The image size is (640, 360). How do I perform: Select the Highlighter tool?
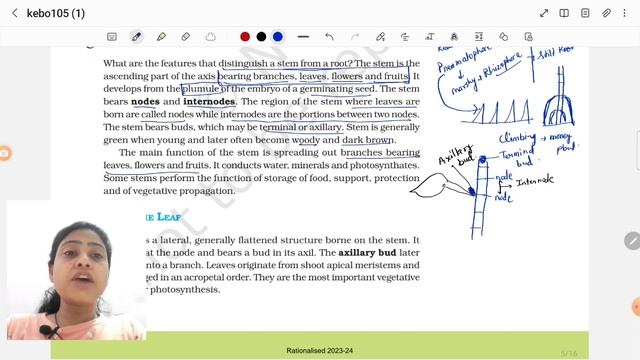click(161, 37)
